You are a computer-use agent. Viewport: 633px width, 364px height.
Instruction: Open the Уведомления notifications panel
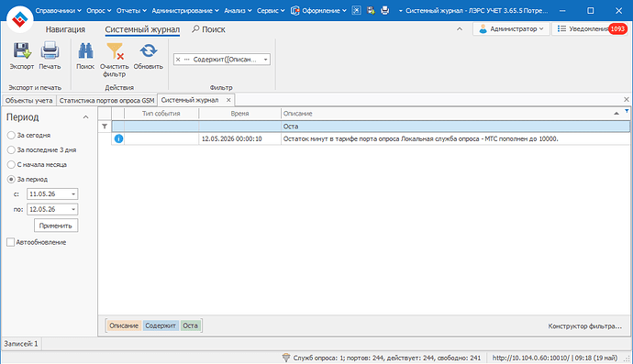pos(590,29)
